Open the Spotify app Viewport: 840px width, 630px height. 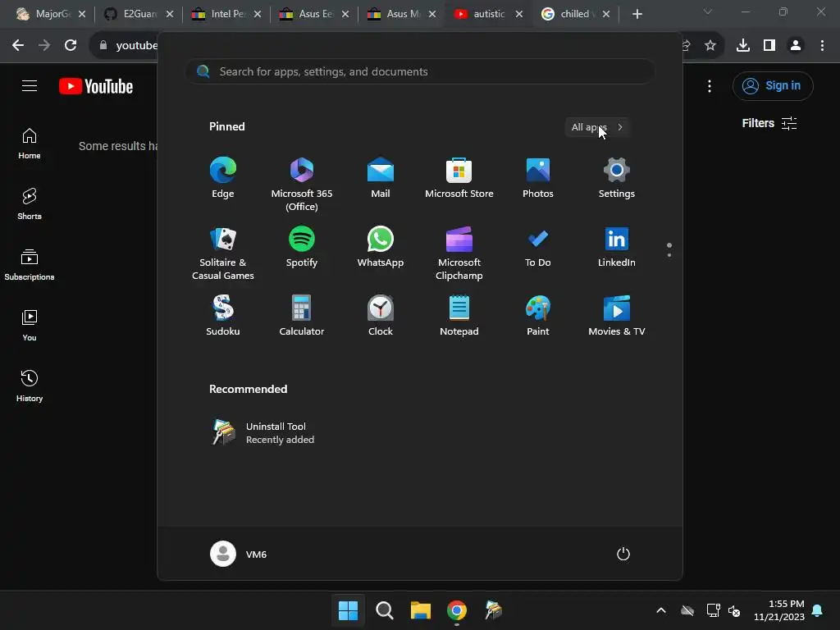[302, 247]
